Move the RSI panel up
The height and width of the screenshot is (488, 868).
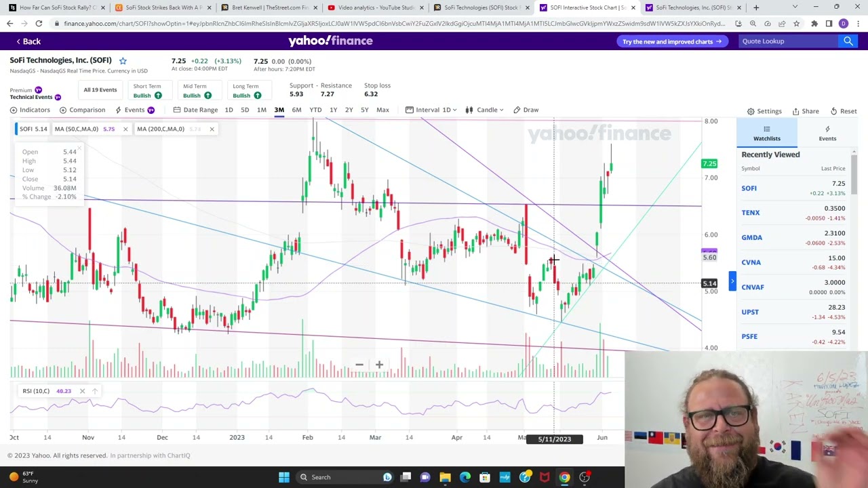[x=94, y=391]
